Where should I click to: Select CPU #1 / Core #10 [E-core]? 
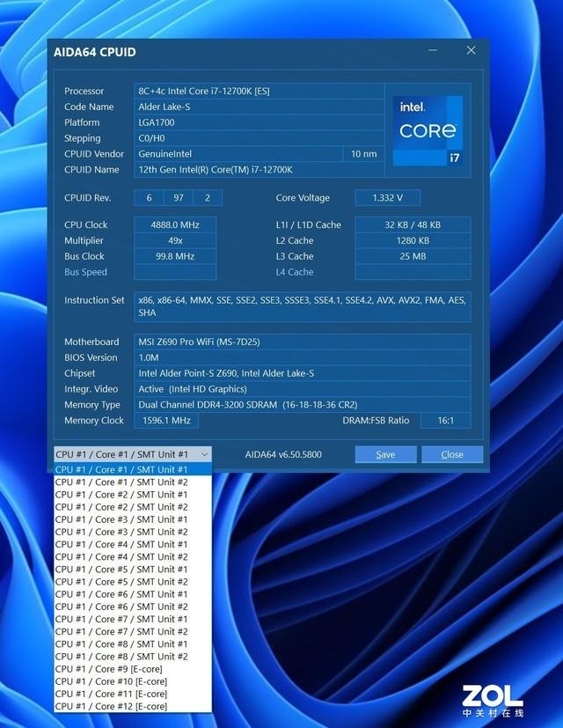click(x=133, y=681)
